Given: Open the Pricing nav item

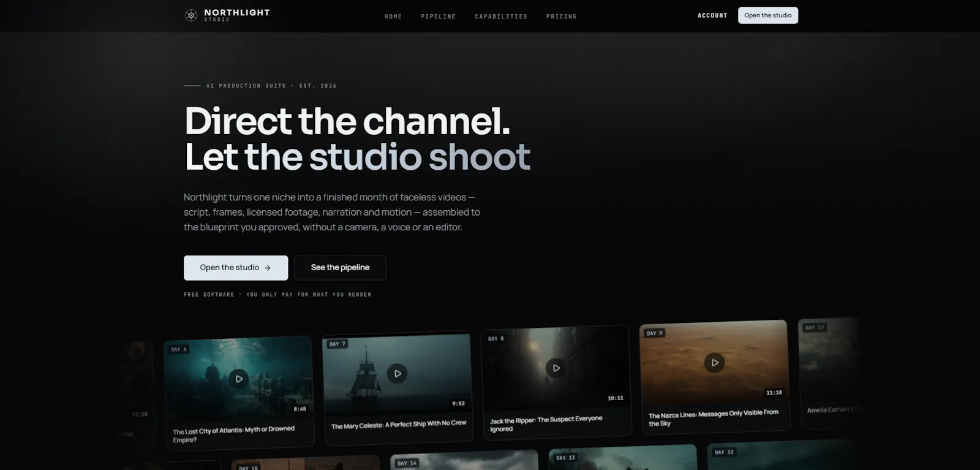Looking at the screenshot, I should pos(562,17).
